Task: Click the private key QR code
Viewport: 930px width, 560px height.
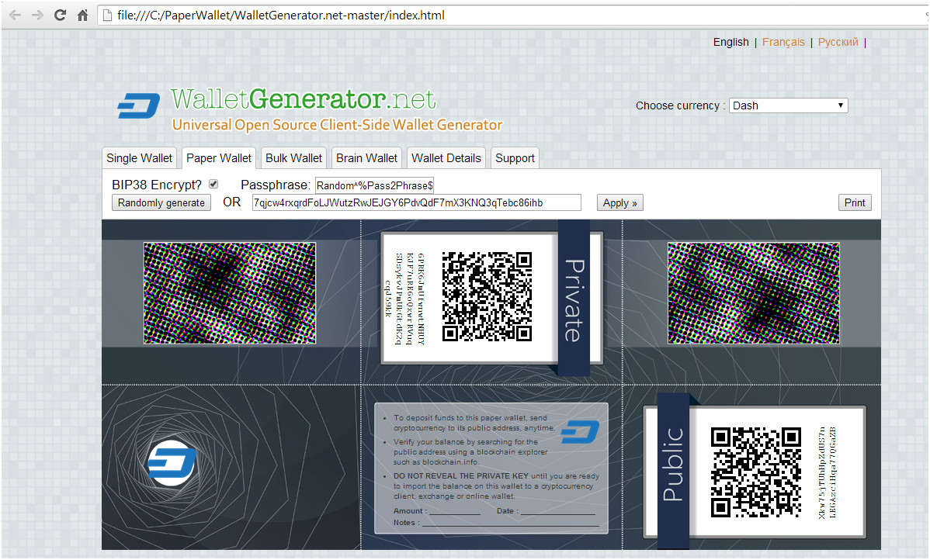Action: point(487,296)
